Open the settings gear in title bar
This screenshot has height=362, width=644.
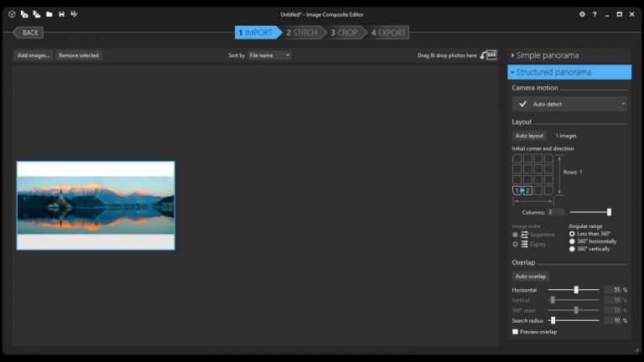coord(582,14)
